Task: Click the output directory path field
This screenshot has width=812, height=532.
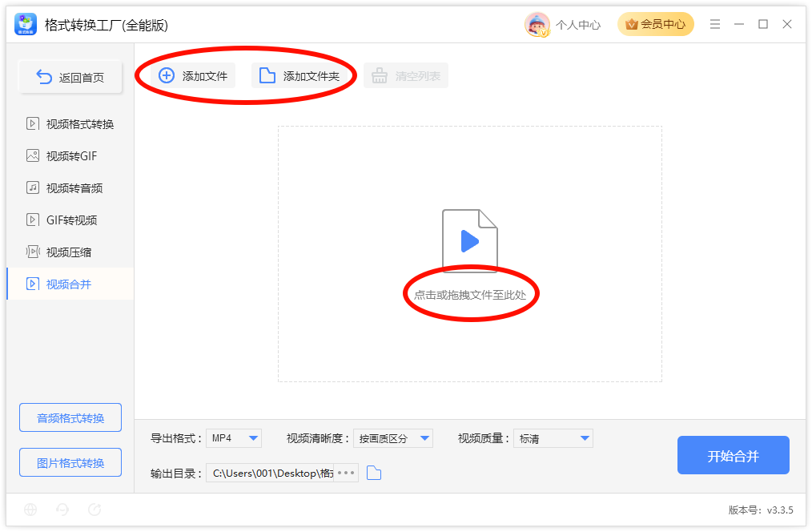Action: coord(271,473)
